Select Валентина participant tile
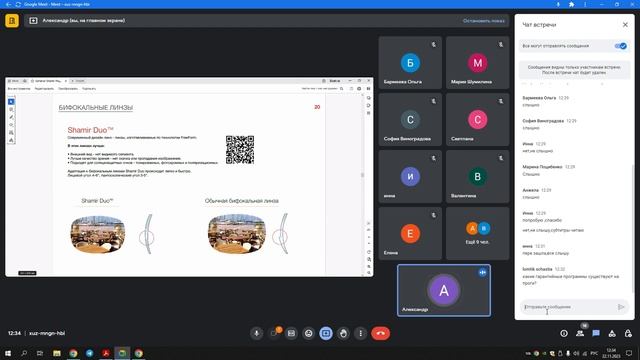Image resolution: width=640 pixels, height=360 pixels. (x=477, y=176)
